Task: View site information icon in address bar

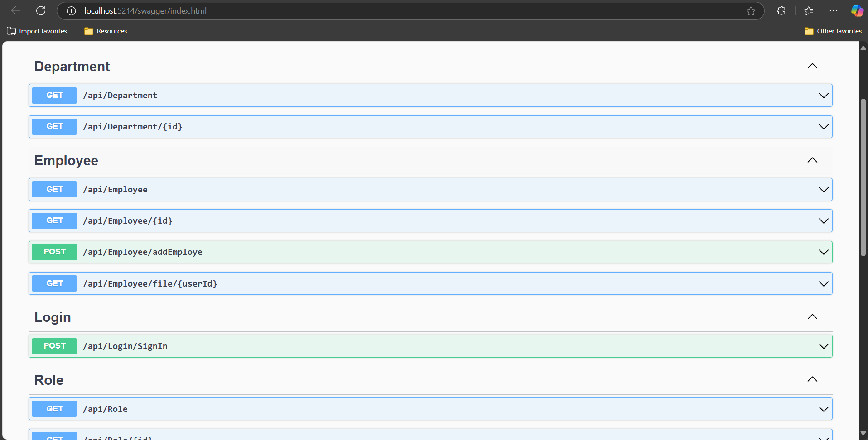Action: pyautogui.click(x=71, y=11)
